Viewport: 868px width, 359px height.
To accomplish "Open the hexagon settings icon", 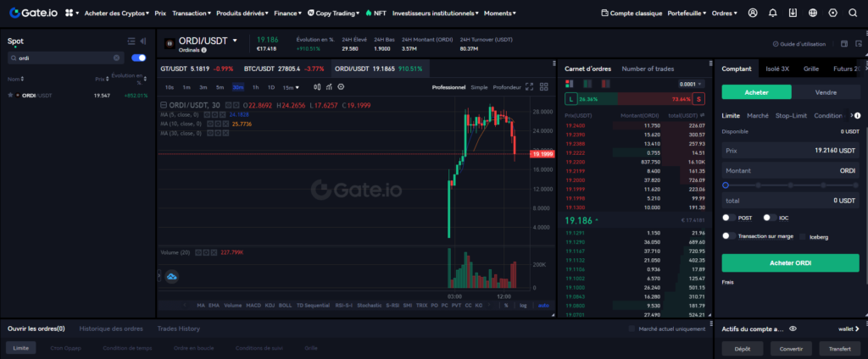I will (832, 13).
